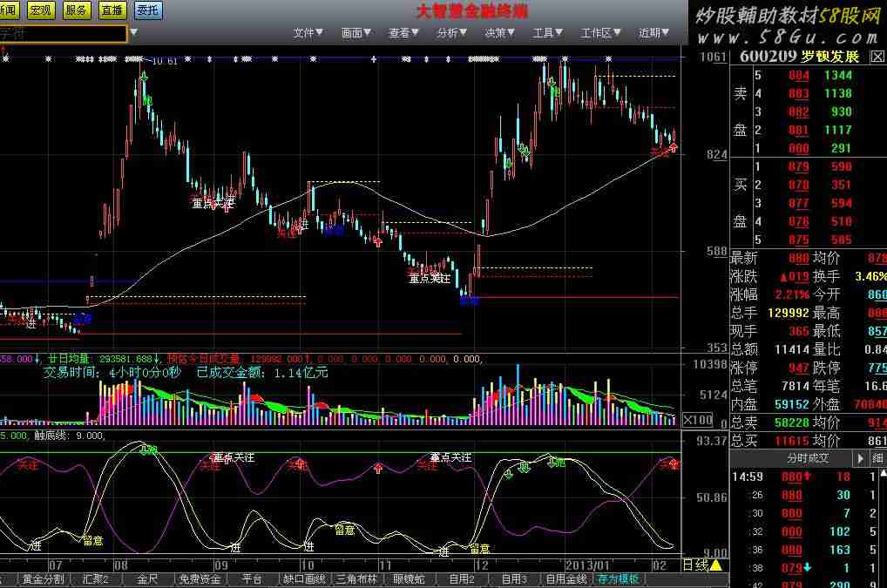887x588 pixels.
Task: Click the 存为模板 save template tab
Action: pos(619,579)
